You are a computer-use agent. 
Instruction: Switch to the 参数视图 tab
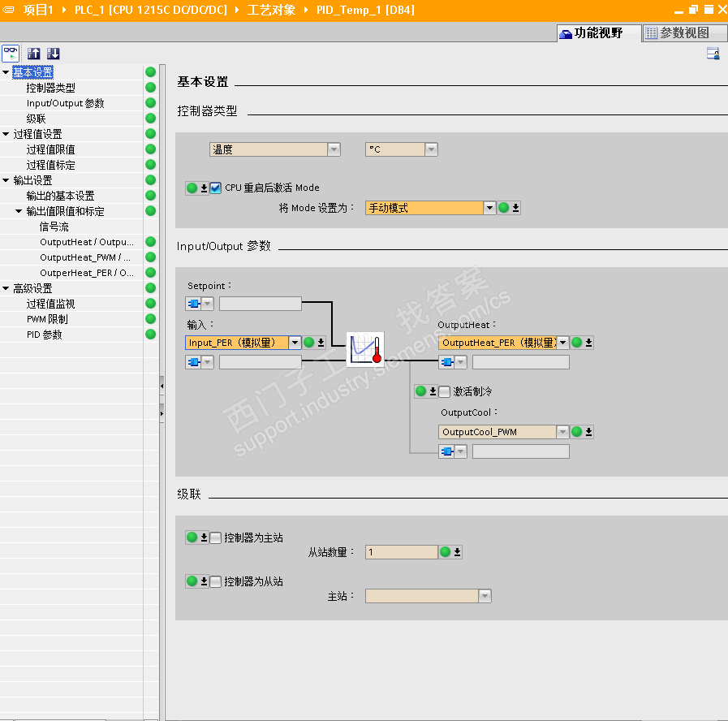pos(684,33)
